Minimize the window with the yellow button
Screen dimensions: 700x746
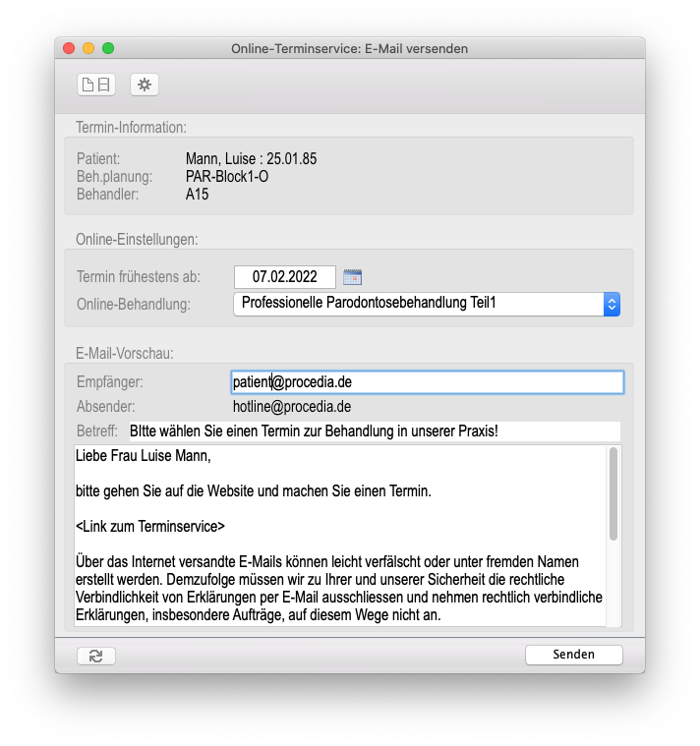tap(88, 48)
